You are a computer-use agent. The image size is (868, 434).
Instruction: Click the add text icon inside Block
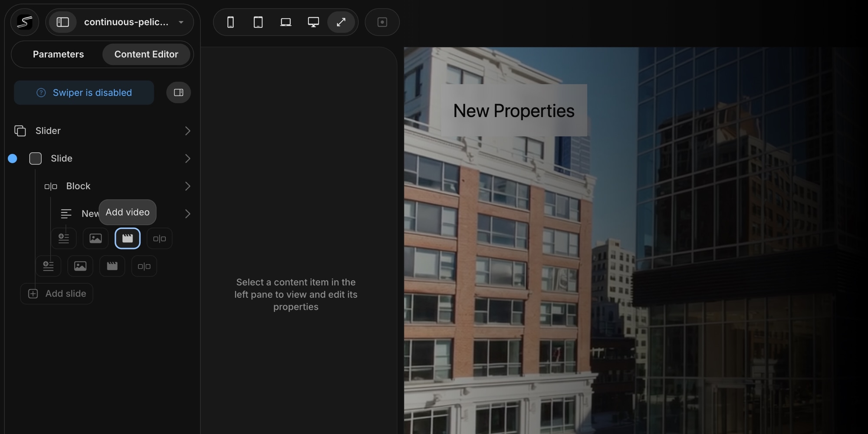click(x=64, y=238)
